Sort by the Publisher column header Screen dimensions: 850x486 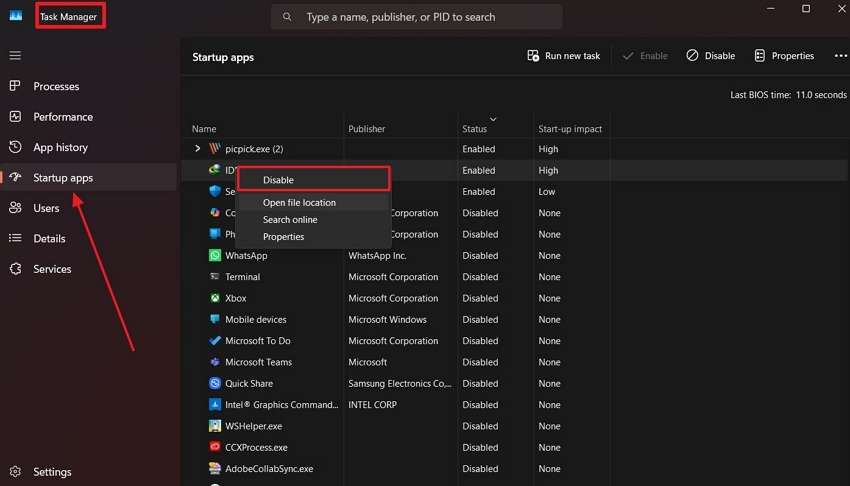coord(366,128)
